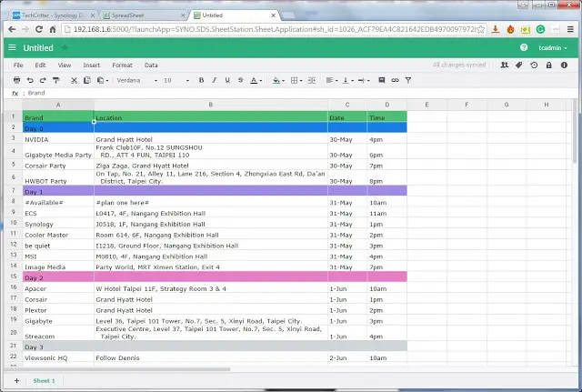Switch to the SpreadSheet browser tab

(x=143, y=15)
